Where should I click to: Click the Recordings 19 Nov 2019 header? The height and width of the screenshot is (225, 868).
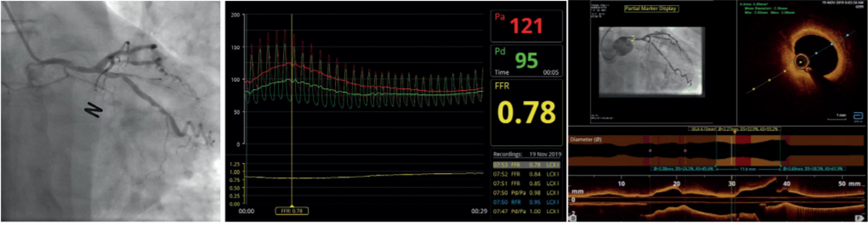pyautogui.click(x=527, y=154)
